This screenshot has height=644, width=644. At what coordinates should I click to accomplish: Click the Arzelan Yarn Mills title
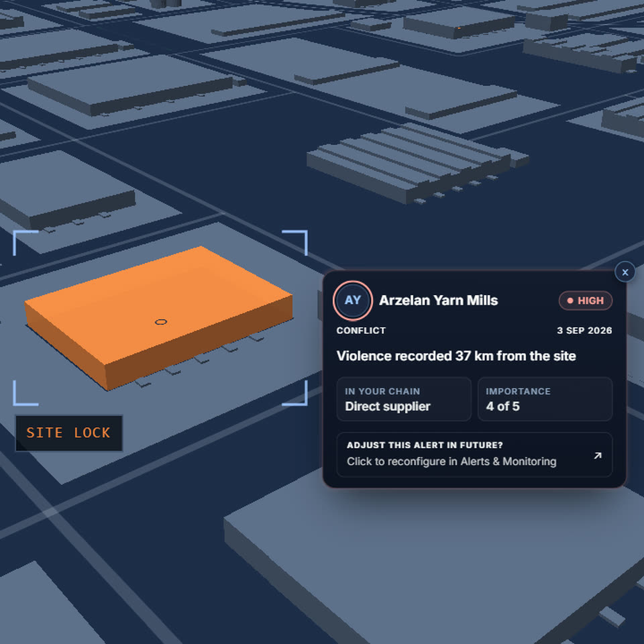click(x=438, y=301)
